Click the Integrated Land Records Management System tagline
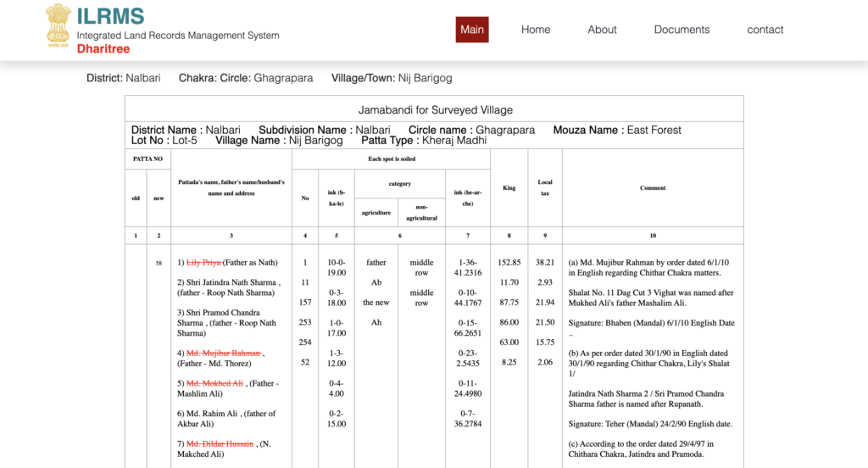 click(x=178, y=36)
